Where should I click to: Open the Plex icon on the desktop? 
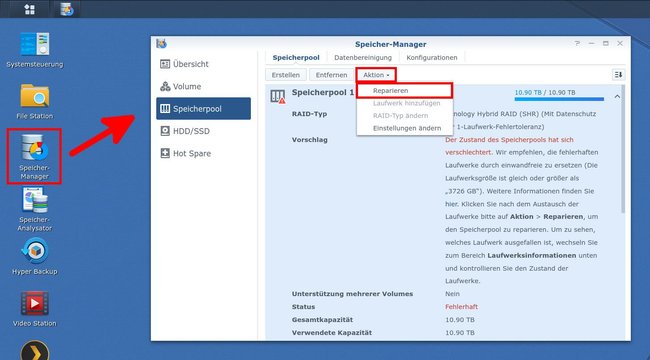35,351
